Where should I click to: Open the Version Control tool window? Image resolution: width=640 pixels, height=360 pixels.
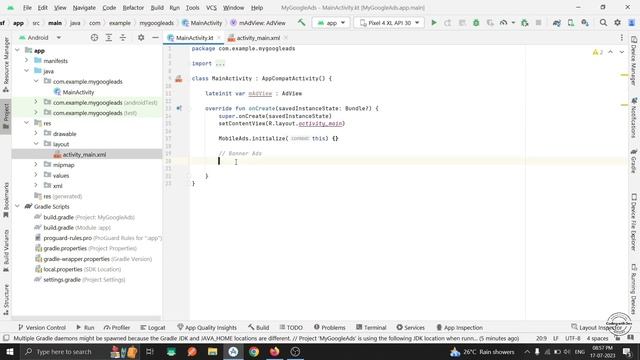pos(42,327)
